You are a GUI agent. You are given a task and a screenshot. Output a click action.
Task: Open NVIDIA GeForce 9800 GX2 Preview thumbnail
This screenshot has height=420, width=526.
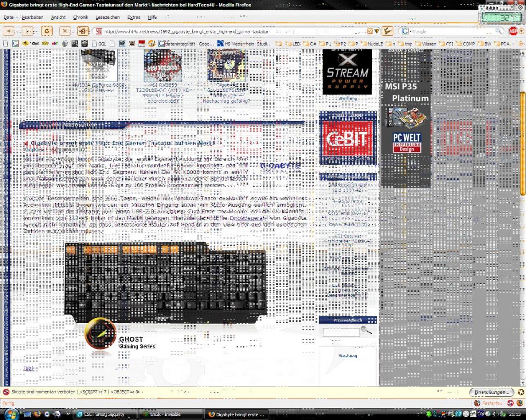tap(99, 66)
